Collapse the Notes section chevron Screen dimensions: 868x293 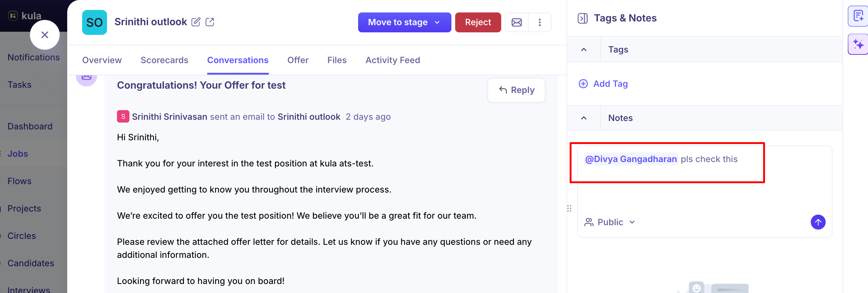(x=584, y=118)
